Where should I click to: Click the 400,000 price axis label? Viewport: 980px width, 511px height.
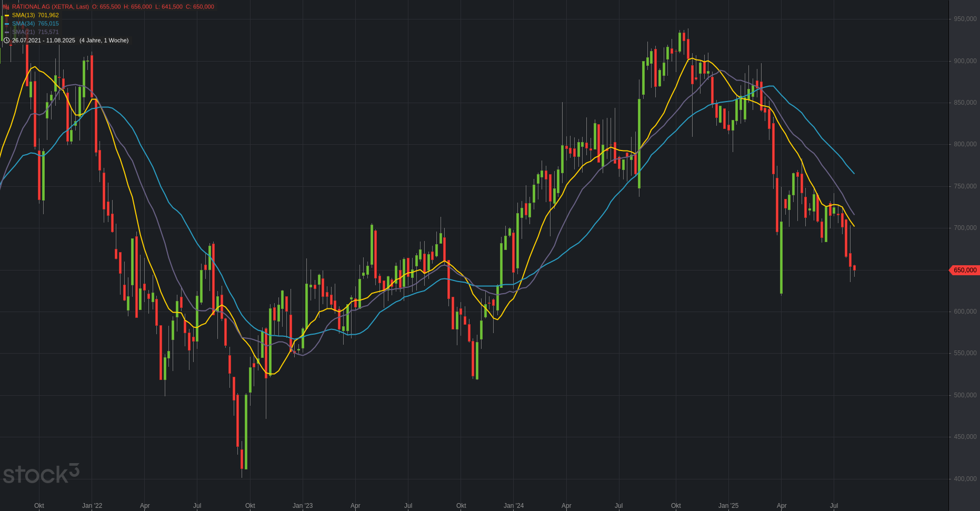pos(965,479)
